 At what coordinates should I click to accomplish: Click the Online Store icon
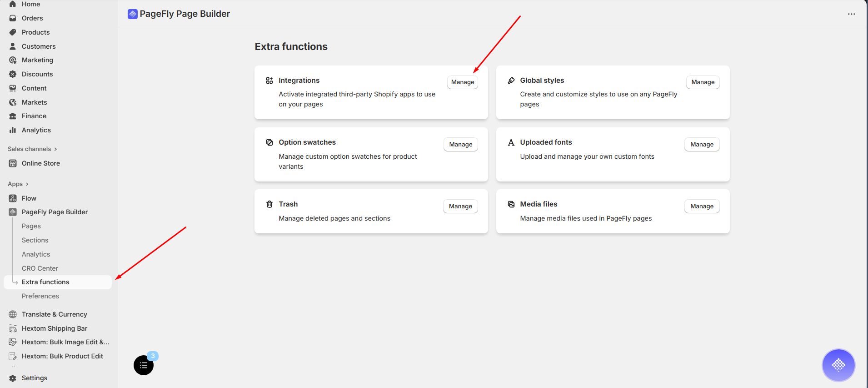[13, 163]
